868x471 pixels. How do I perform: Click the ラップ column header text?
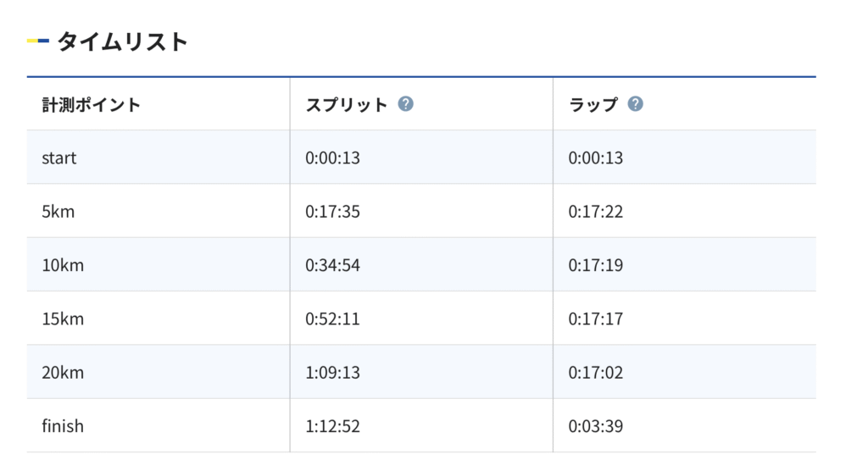(593, 104)
